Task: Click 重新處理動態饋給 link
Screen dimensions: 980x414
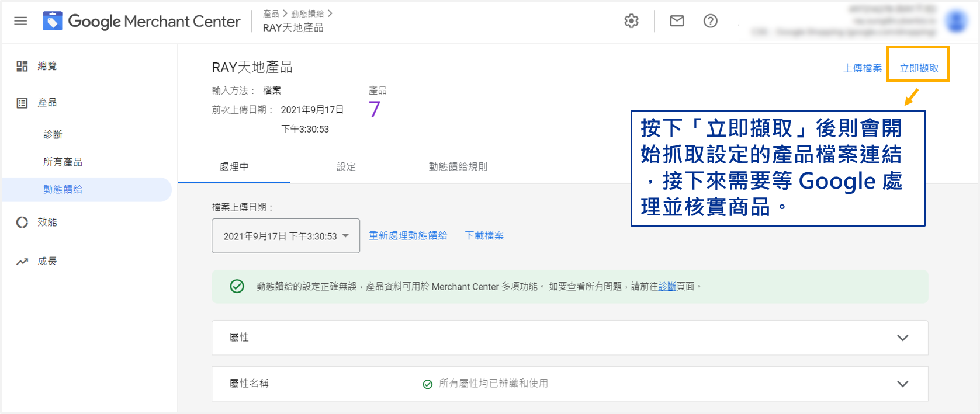Action: tap(408, 235)
